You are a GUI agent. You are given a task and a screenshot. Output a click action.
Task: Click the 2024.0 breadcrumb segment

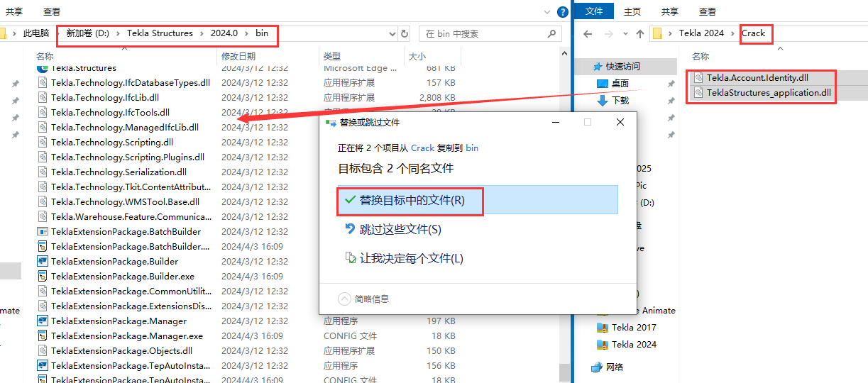pos(224,33)
